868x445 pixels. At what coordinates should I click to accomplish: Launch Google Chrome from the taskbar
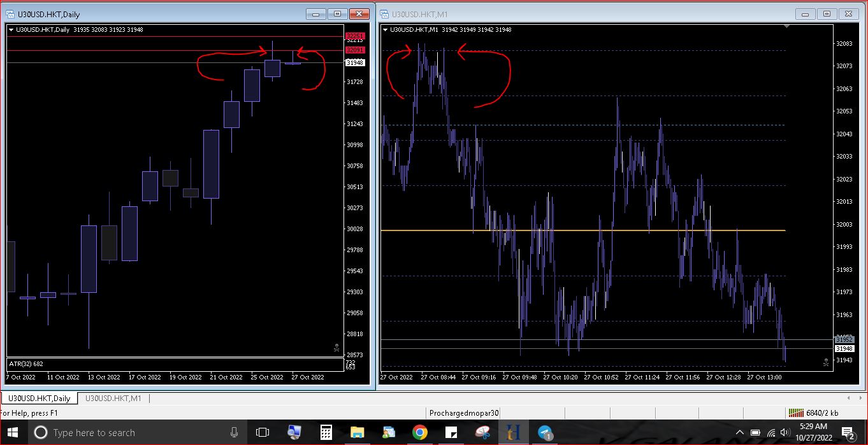(419, 433)
